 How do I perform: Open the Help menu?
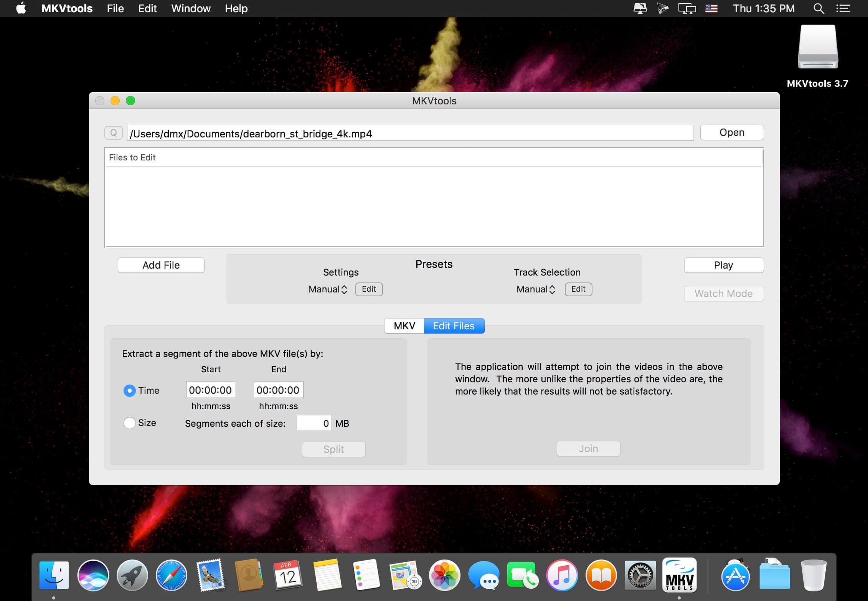tap(236, 8)
